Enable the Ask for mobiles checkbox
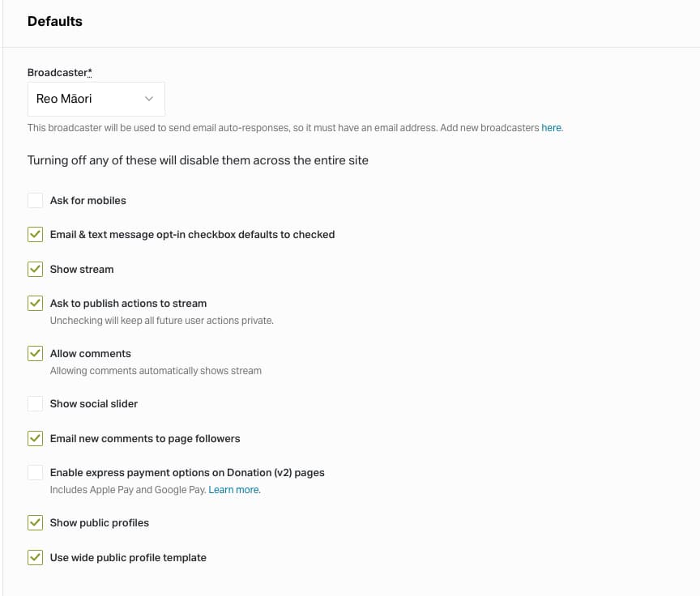Screen dimensions: 700x596 click(x=35, y=200)
